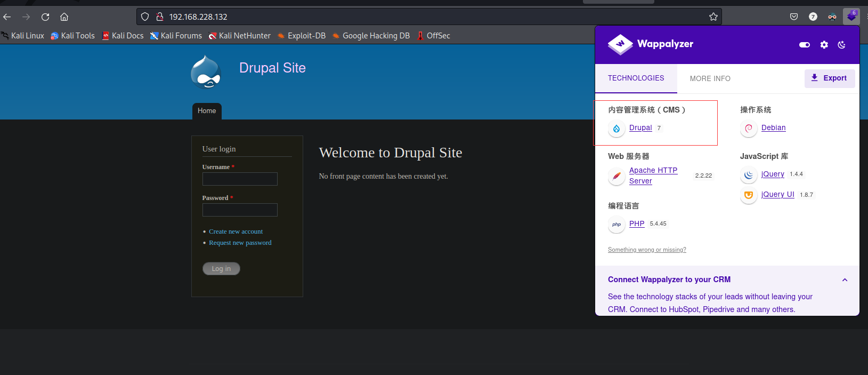Click the Home navigation tab
The image size is (868, 375).
[x=207, y=111]
